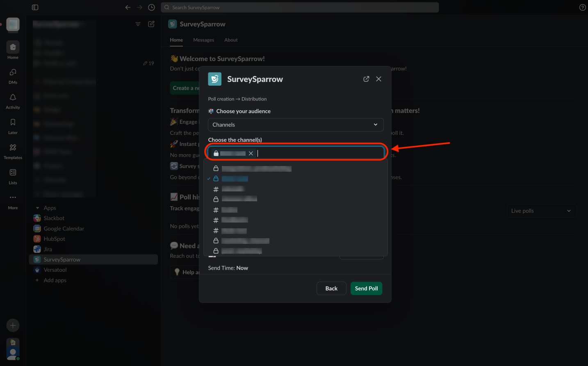Remove the selected channel chip
The width and height of the screenshot is (588, 366).
point(251,153)
